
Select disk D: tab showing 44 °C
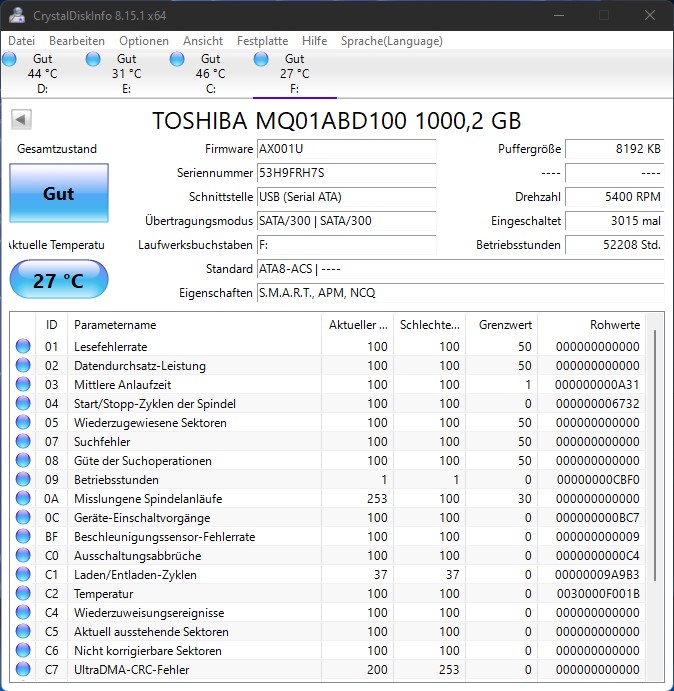click(42, 74)
